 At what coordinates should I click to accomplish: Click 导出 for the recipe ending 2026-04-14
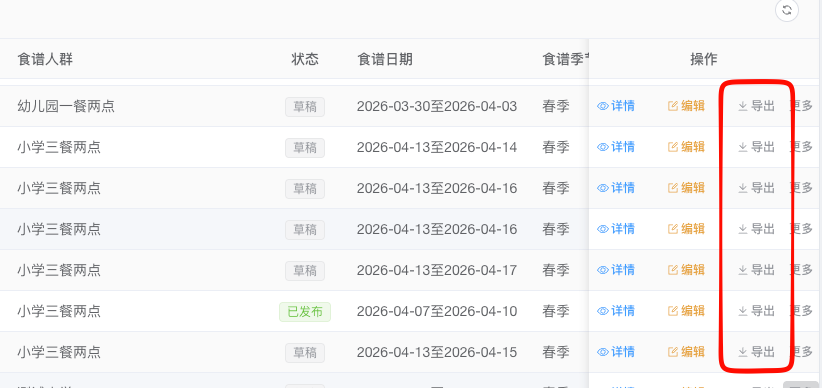pyautogui.click(x=756, y=147)
